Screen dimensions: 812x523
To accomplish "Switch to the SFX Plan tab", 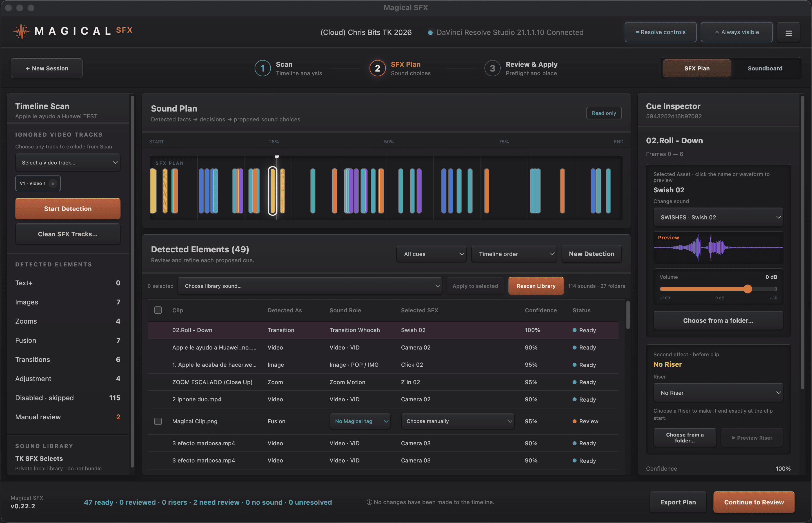I will (697, 68).
